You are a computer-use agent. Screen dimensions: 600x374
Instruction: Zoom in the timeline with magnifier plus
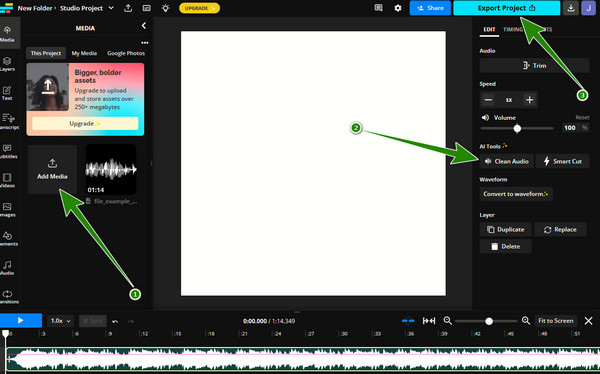click(x=526, y=321)
